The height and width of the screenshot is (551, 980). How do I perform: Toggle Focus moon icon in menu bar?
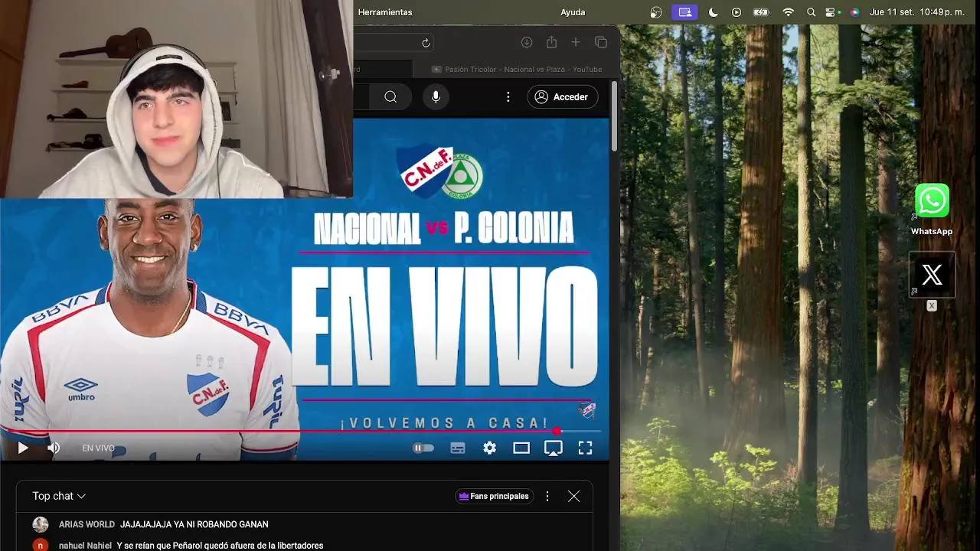click(x=713, y=12)
